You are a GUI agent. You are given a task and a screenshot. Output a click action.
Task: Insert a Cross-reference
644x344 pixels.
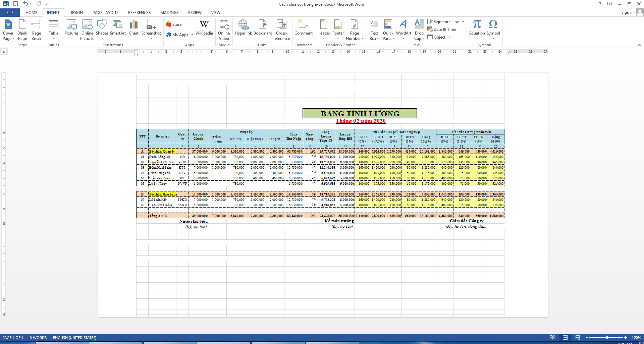[x=281, y=30]
